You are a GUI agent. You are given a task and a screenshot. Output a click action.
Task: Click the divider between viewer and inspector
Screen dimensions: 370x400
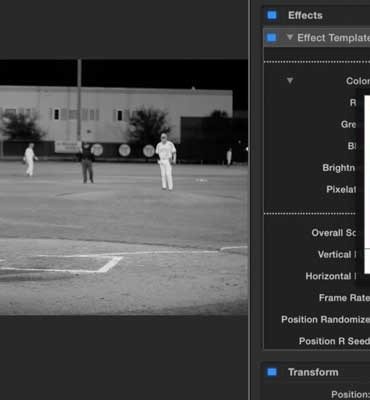[249, 200]
